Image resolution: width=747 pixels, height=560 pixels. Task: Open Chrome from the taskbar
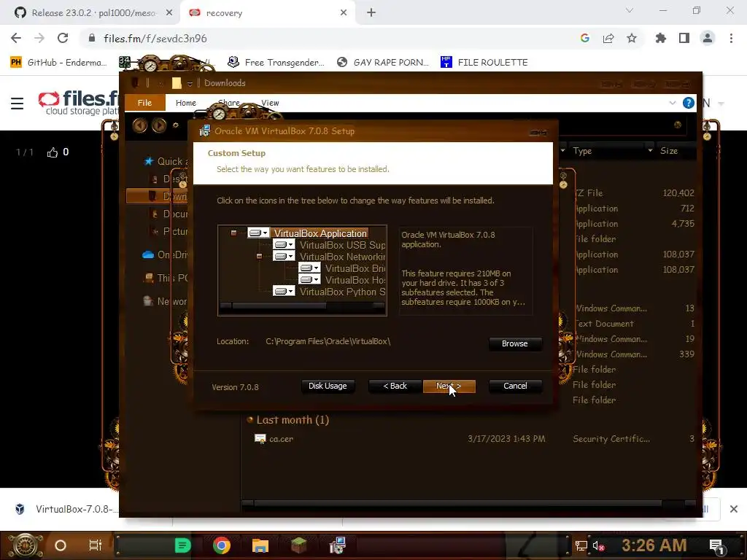[222, 545]
